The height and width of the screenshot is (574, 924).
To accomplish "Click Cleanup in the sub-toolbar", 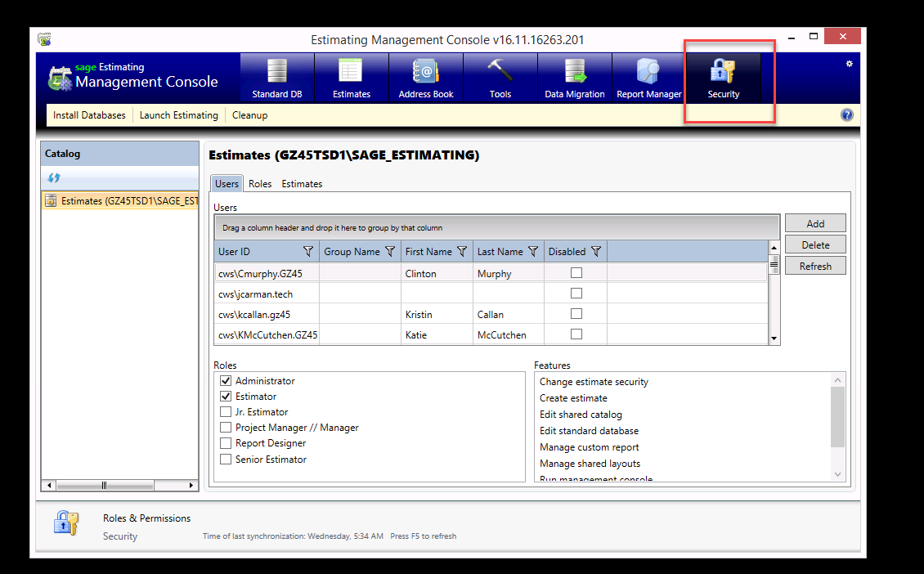I will pyautogui.click(x=250, y=115).
